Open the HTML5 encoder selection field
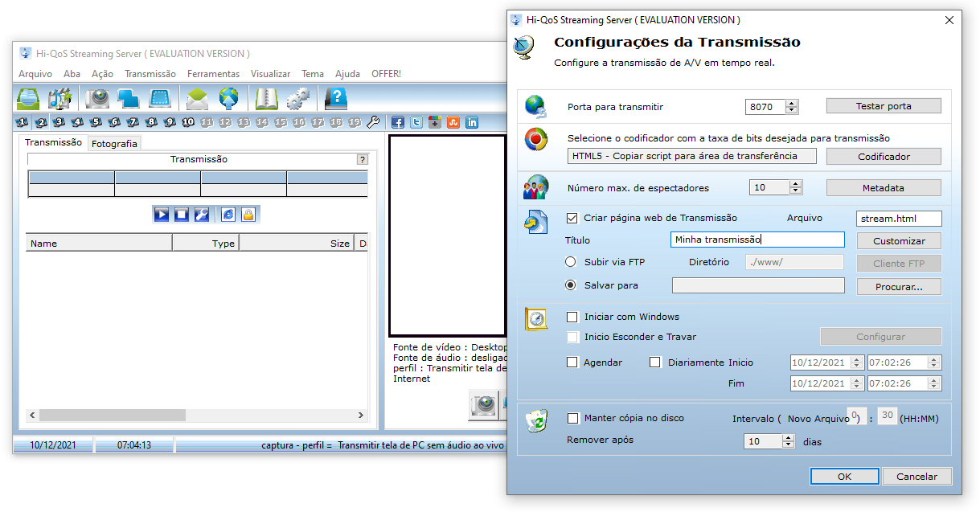Screen dimensions: 980x512 point(691,156)
